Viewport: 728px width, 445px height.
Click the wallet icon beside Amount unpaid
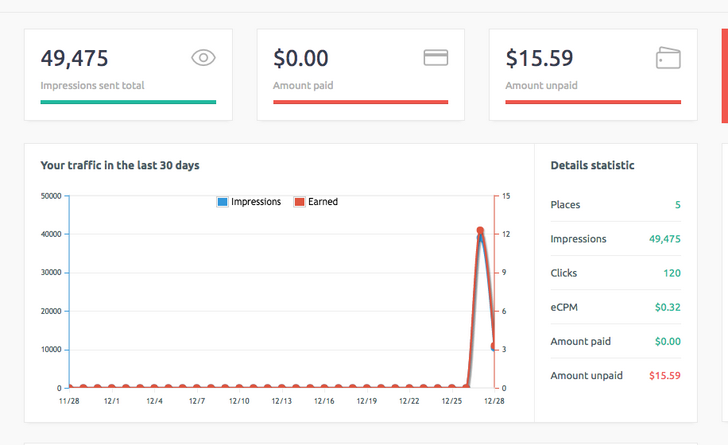point(668,58)
